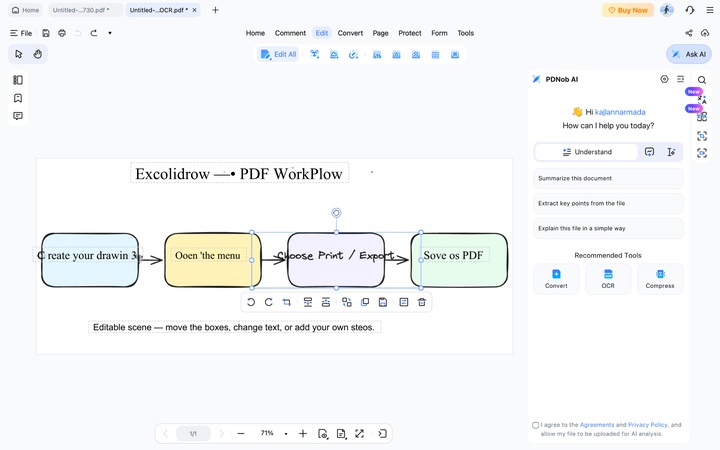Click the redo arrow in top bar

(x=94, y=33)
